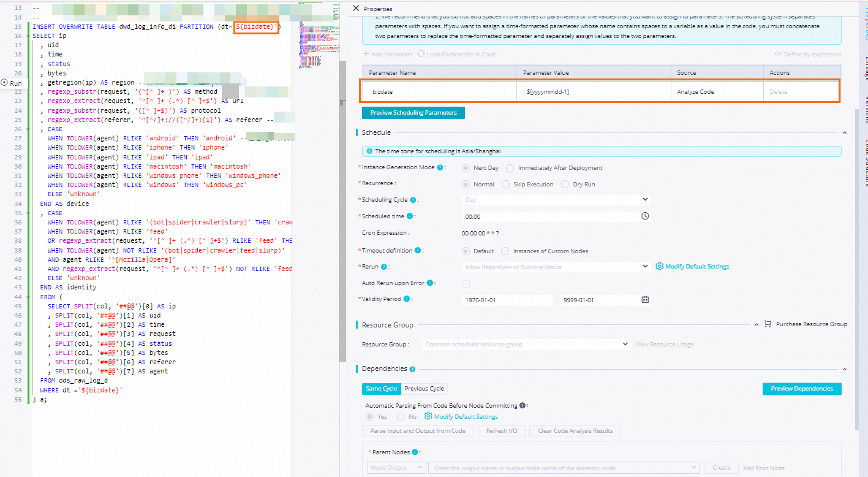Click View Resource Usage link
The width and height of the screenshot is (868, 477).
(665, 345)
